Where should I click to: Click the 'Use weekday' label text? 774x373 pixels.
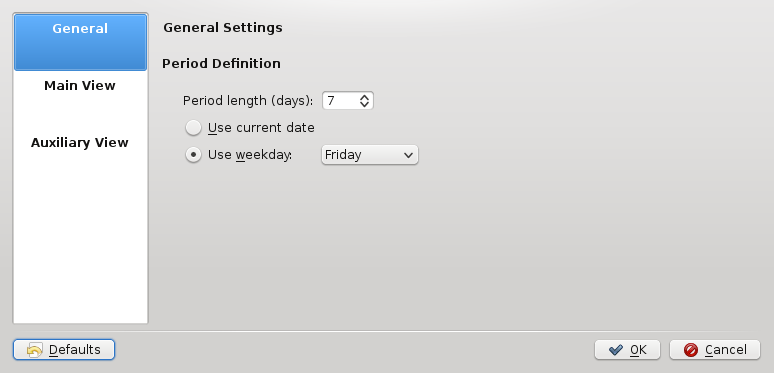tap(250, 154)
